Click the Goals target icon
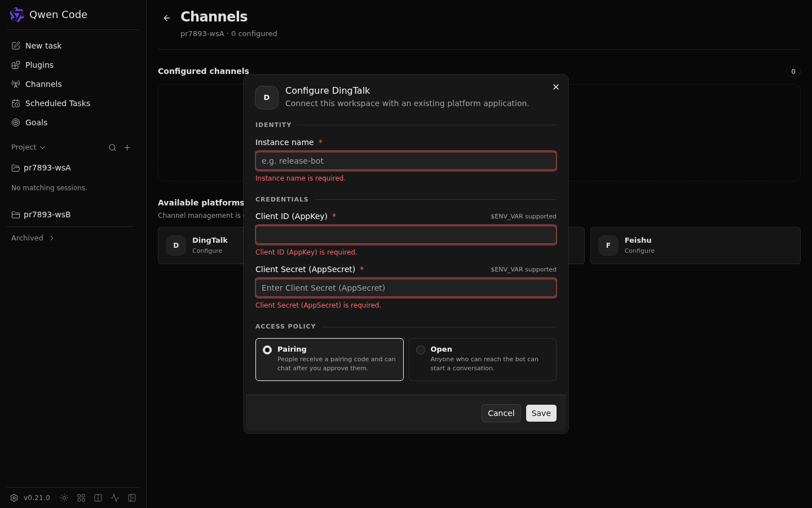This screenshot has width=812, height=508. 16,122
